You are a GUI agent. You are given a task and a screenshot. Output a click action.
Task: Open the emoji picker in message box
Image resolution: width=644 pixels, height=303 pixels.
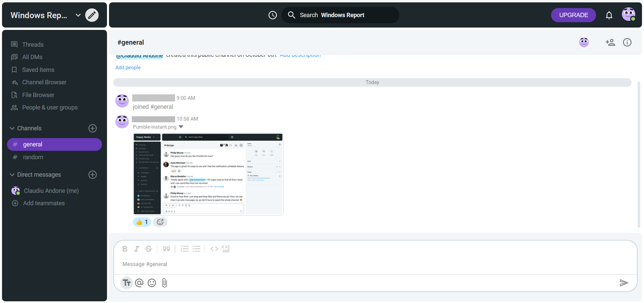pos(152,283)
